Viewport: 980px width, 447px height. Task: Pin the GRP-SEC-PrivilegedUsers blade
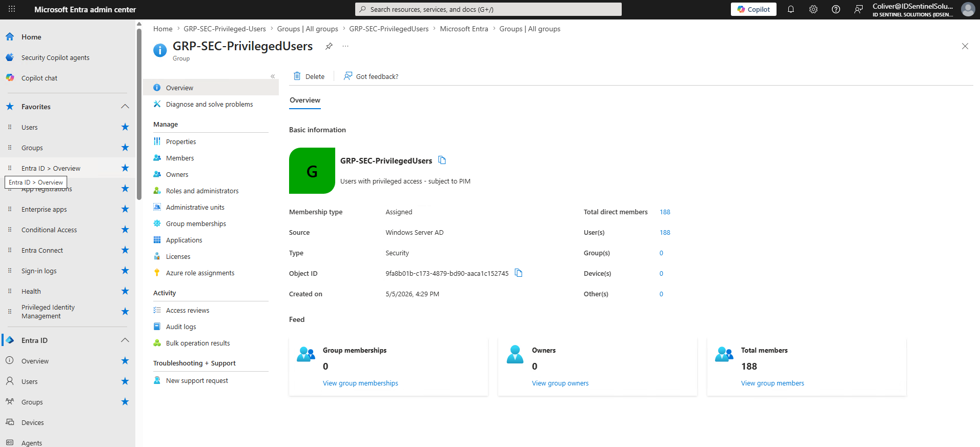[329, 46]
